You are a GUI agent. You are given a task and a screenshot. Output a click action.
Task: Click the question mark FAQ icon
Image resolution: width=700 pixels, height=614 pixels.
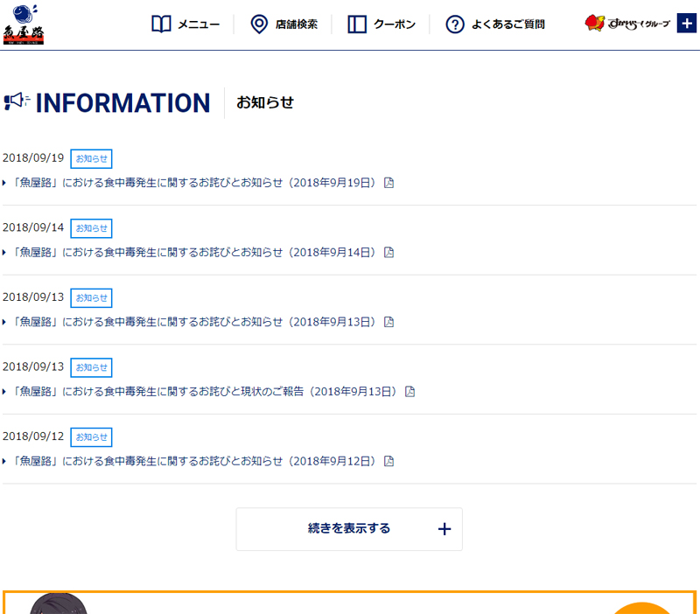coord(455,24)
